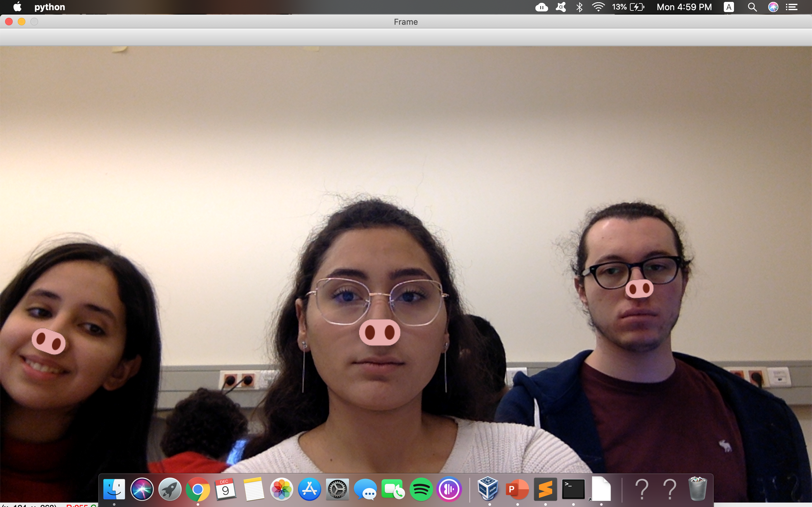The image size is (812, 507).
Task: Click the Spotlight search magnifier
Action: pos(752,7)
